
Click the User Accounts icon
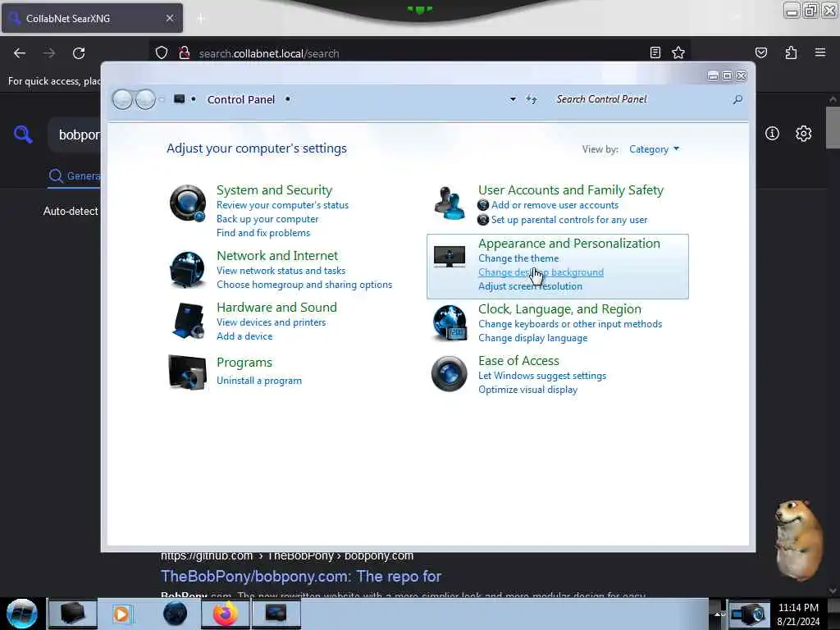[449, 203]
